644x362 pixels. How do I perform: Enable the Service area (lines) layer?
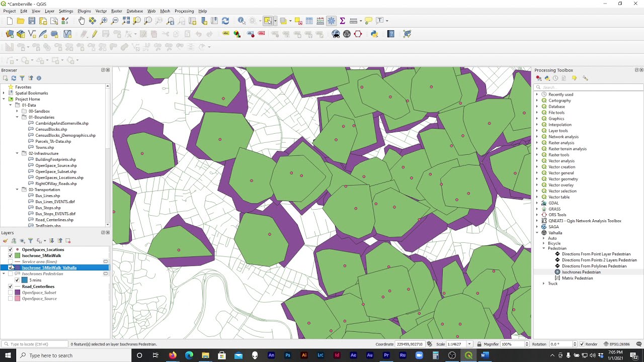click(x=10, y=261)
